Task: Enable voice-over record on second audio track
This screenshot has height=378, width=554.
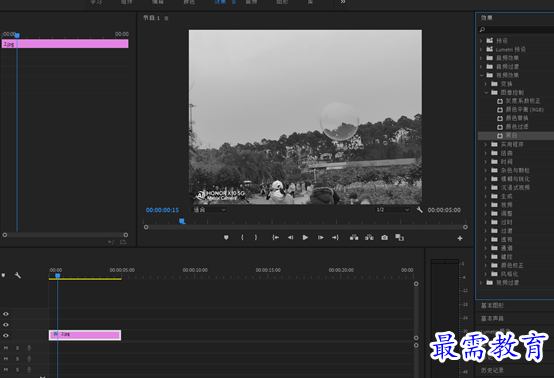Action: [29, 359]
